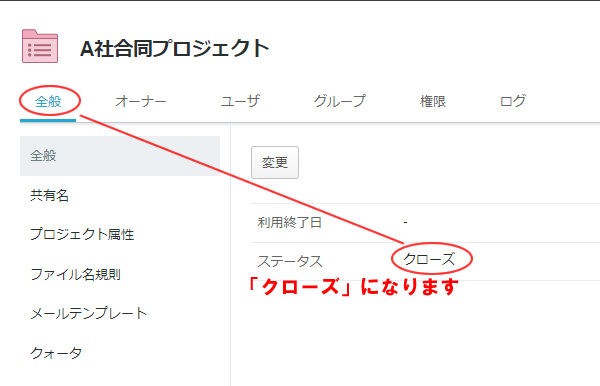Image resolution: width=600 pixels, height=386 pixels.
Task: Click the red クローズになります annotation text
Action: [352, 287]
